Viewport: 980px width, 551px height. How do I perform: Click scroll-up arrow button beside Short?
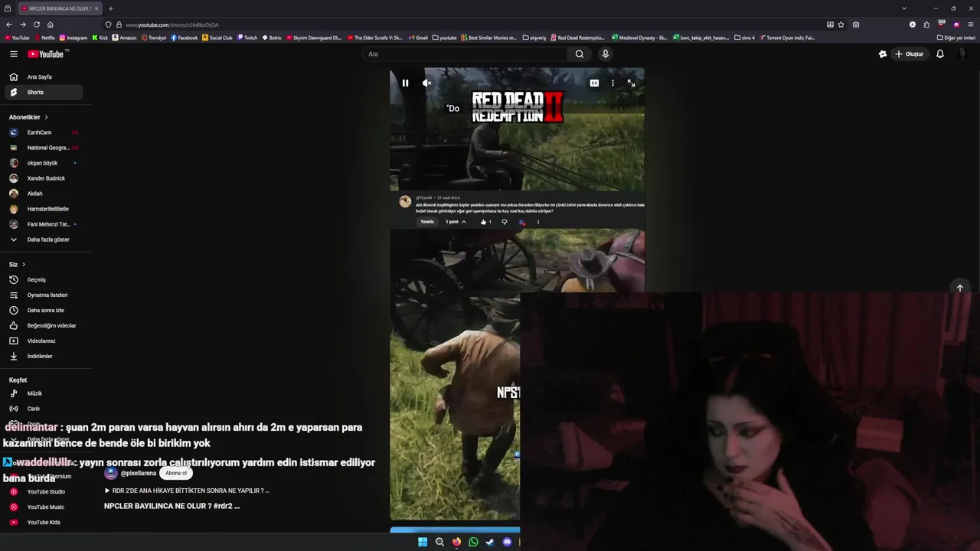click(x=959, y=288)
